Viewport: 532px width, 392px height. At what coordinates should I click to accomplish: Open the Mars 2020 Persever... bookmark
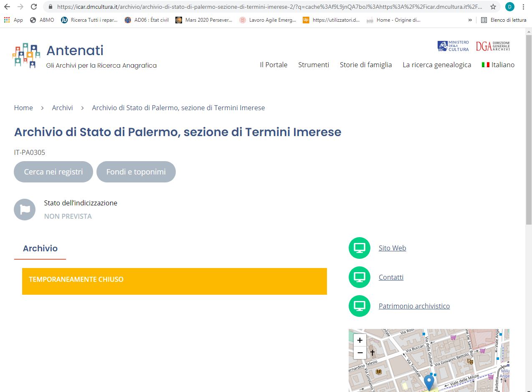tap(204, 20)
